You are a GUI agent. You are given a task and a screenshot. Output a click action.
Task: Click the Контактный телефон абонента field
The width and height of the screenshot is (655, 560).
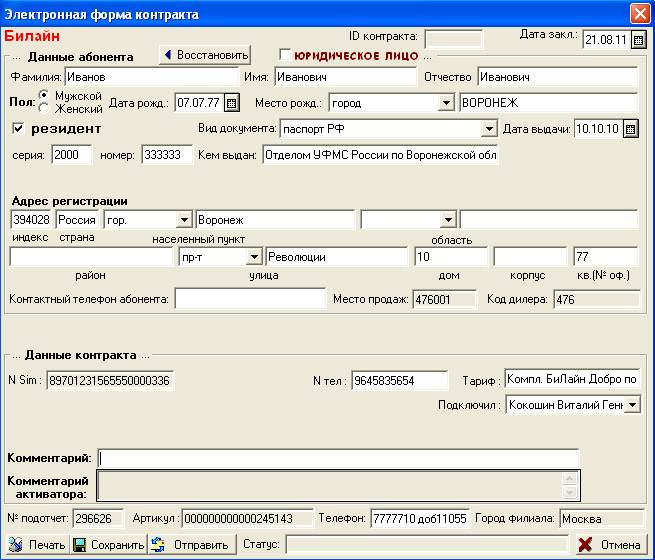(x=250, y=299)
